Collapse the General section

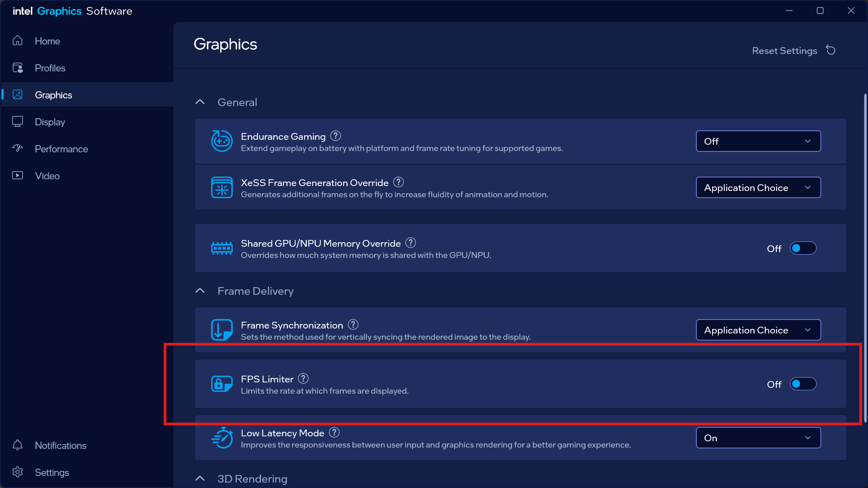pos(200,102)
